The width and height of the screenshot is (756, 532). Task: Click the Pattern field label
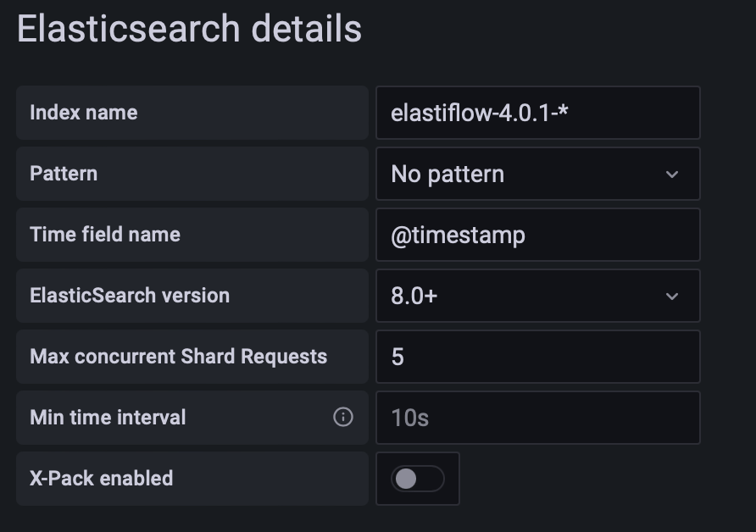[x=63, y=174]
